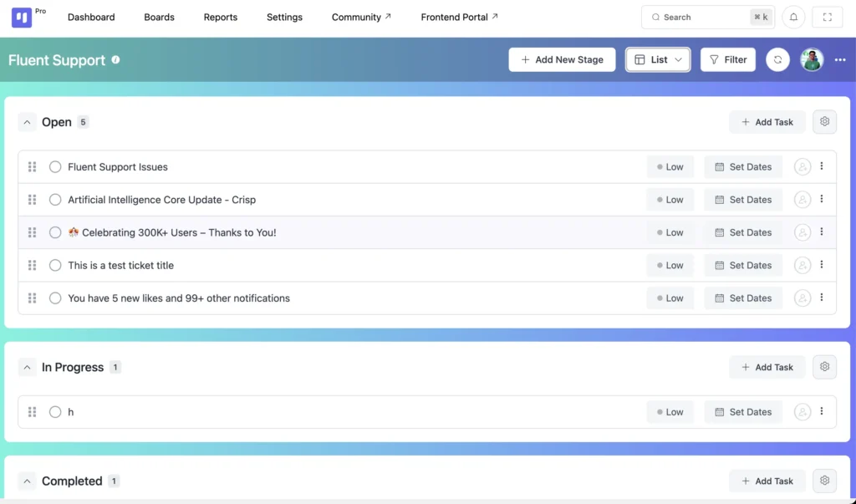This screenshot has width=856, height=504.
Task: Open Settings menu
Action: click(x=284, y=17)
